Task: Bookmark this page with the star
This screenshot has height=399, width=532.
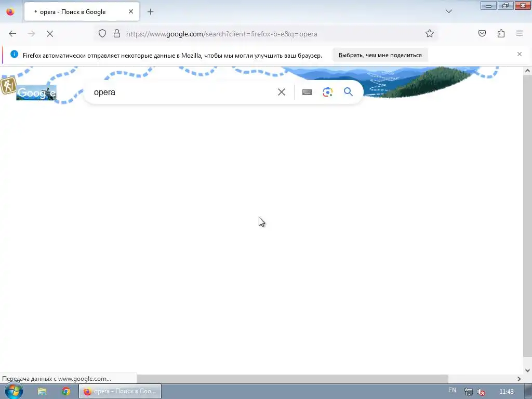Action: pyautogui.click(x=430, y=33)
